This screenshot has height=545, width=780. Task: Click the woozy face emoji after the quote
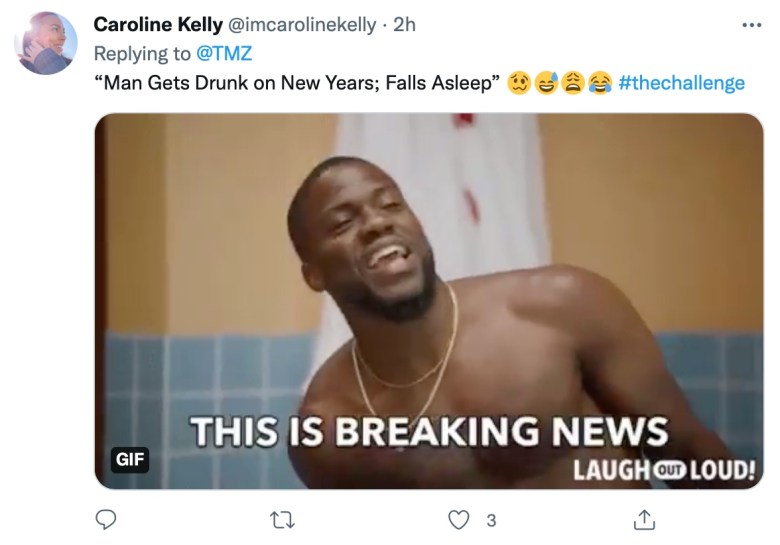(519, 83)
